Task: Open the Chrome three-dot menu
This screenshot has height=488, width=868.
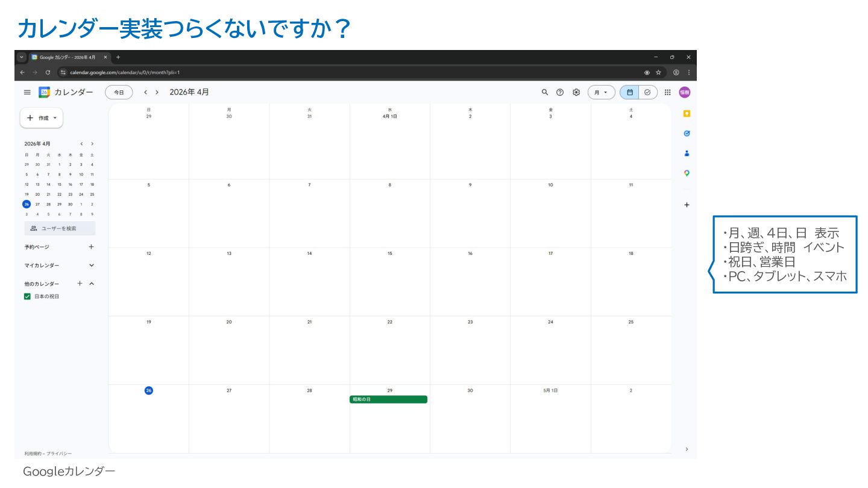Action: click(x=688, y=72)
